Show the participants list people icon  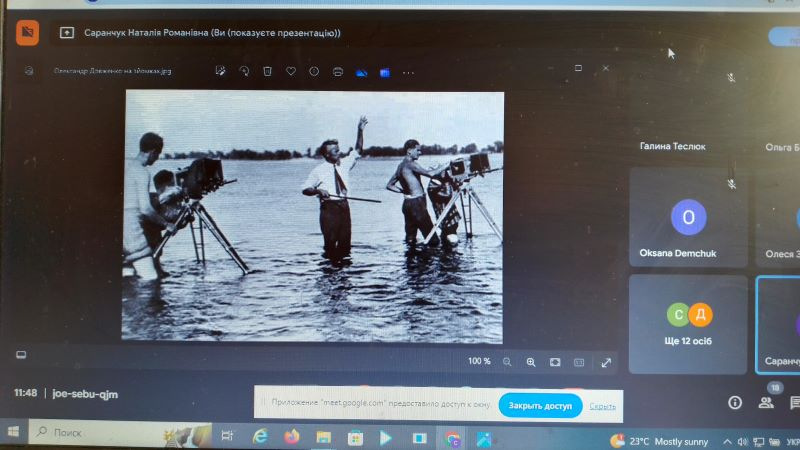click(766, 403)
